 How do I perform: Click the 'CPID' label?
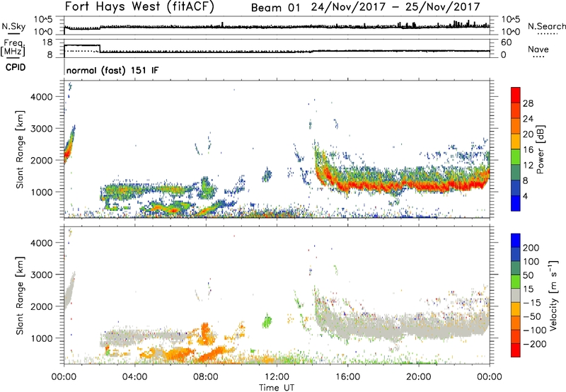[x=16, y=67]
